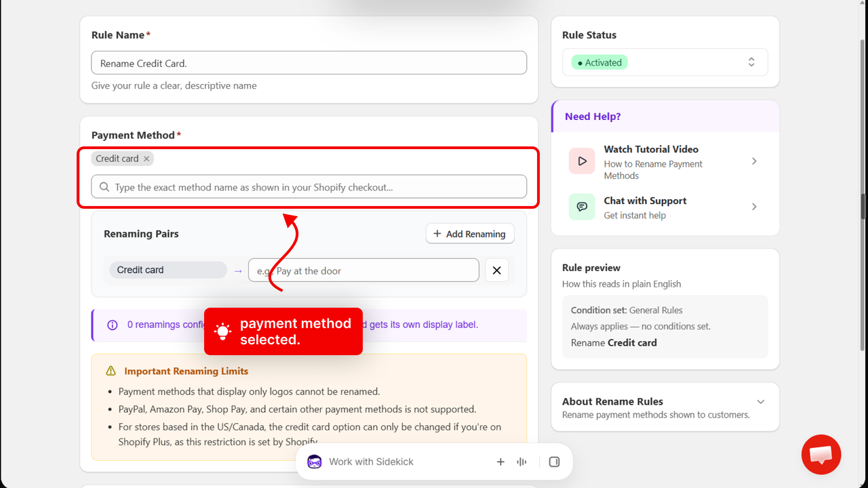Click the voice waveform icon in Sidekick bar

coord(521,462)
